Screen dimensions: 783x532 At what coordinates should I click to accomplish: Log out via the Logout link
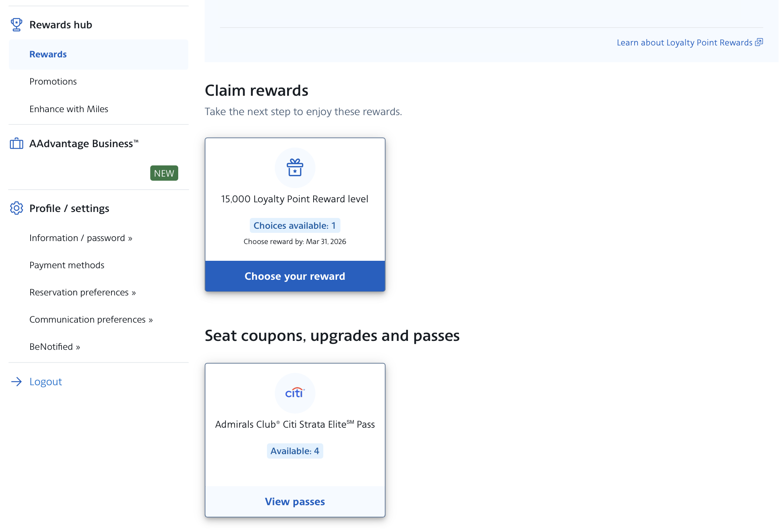[x=45, y=381]
